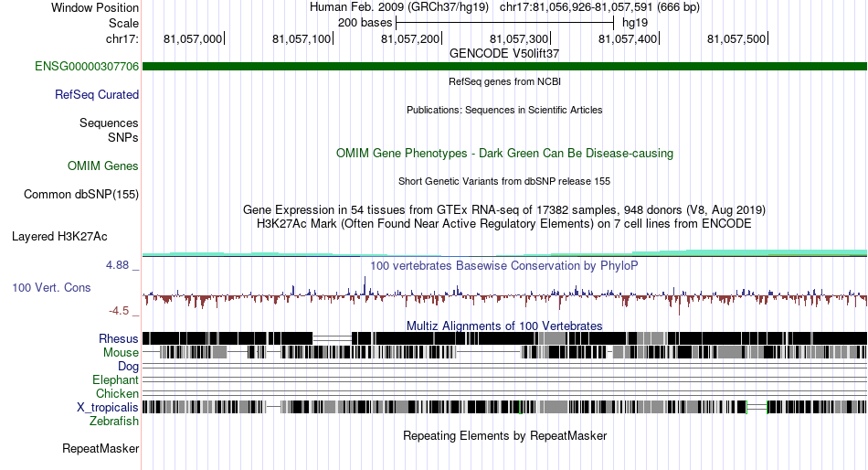The height and width of the screenshot is (470, 868).
Task: Select the green ENSG00000307706 gene bar
Action: (x=505, y=67)
